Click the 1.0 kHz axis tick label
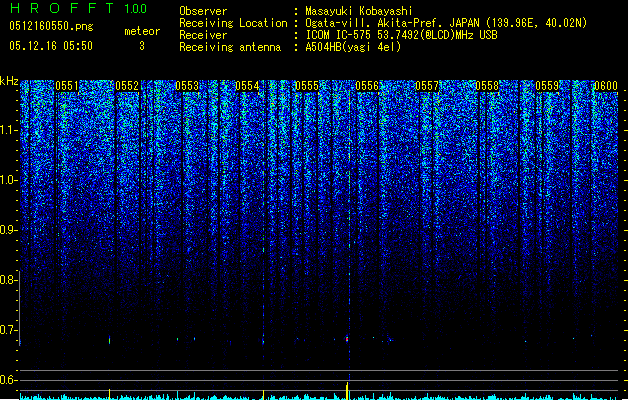Viewport: 629px width, 400px height. click(9, 180)
